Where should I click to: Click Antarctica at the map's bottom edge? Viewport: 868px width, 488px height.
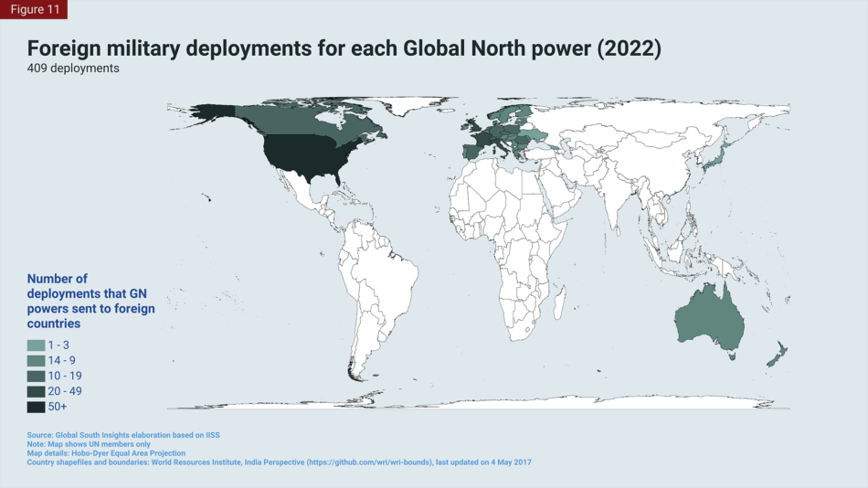[475, 402]
